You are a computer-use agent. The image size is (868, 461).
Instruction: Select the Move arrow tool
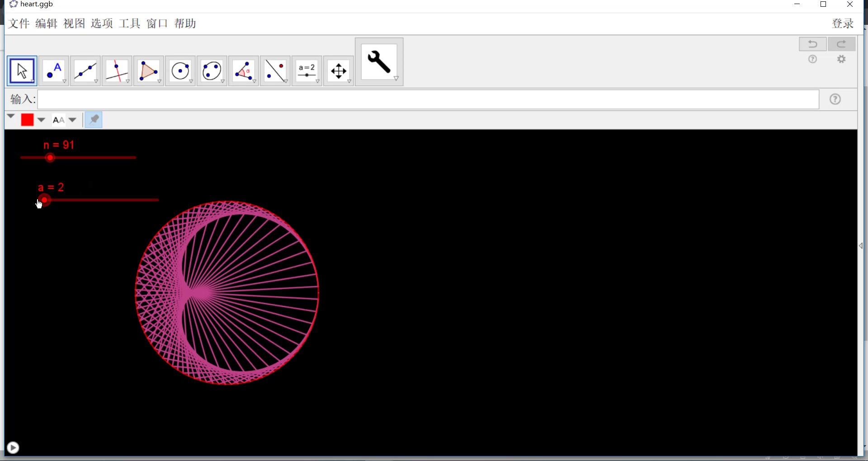pos(22,71)
